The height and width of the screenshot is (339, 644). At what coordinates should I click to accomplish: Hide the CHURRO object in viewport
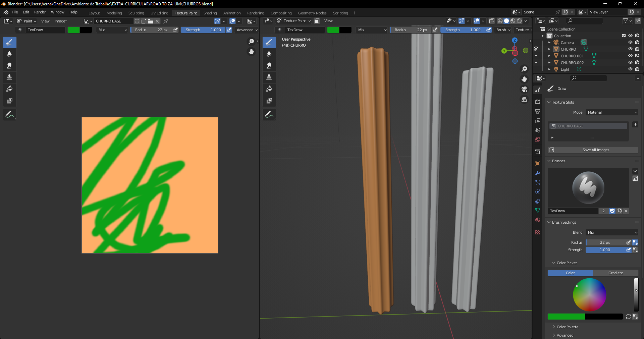(630, 49)
